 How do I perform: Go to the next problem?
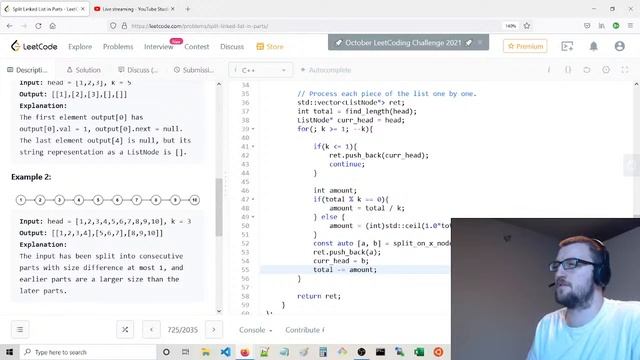pos(213,329)
